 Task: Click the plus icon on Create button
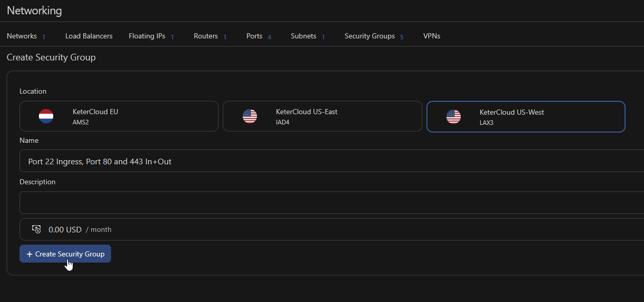tap(29, 254)
